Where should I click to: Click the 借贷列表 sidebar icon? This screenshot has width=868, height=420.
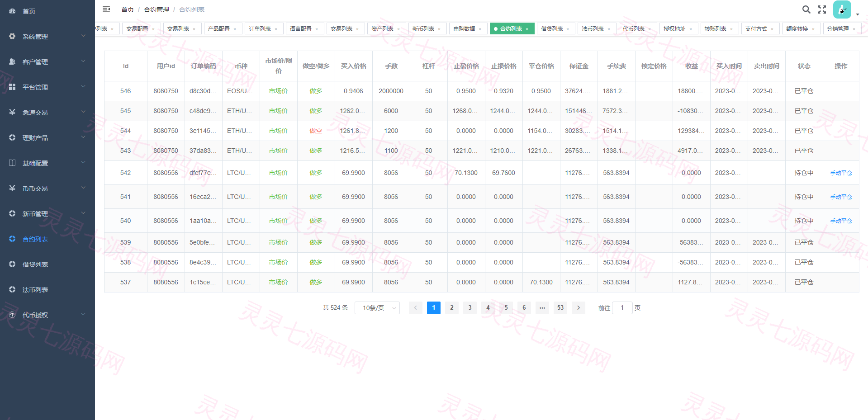[x=12, y=264]
